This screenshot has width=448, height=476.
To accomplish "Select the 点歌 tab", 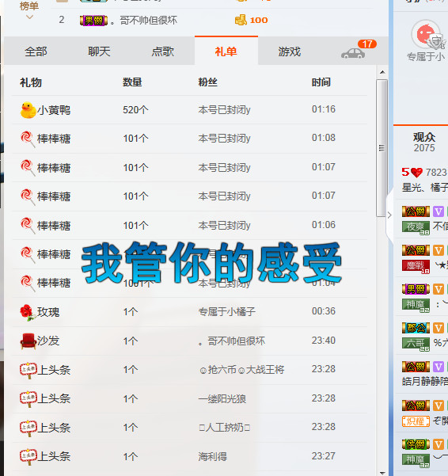I will 162,51.
